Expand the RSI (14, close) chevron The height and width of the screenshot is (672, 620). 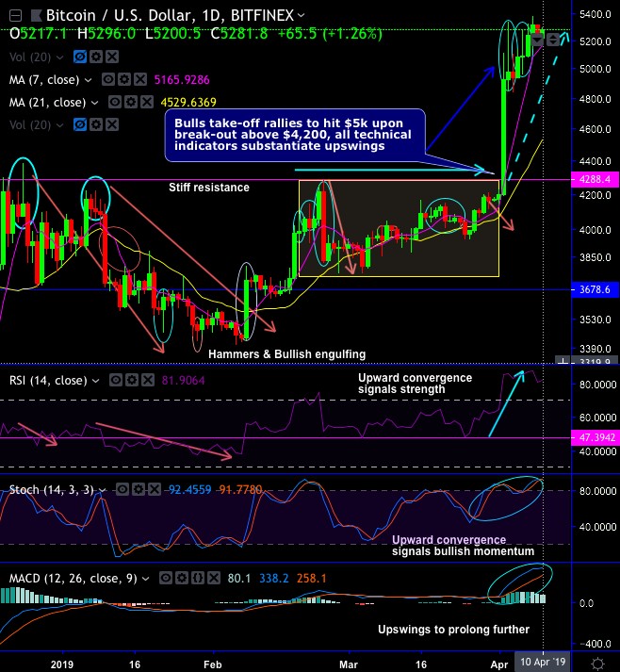(95, 381)
